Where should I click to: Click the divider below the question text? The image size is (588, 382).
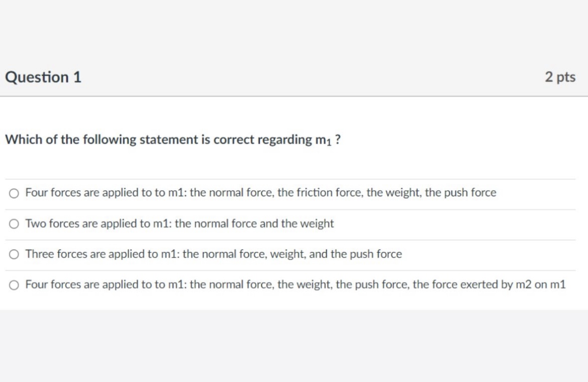294,177
